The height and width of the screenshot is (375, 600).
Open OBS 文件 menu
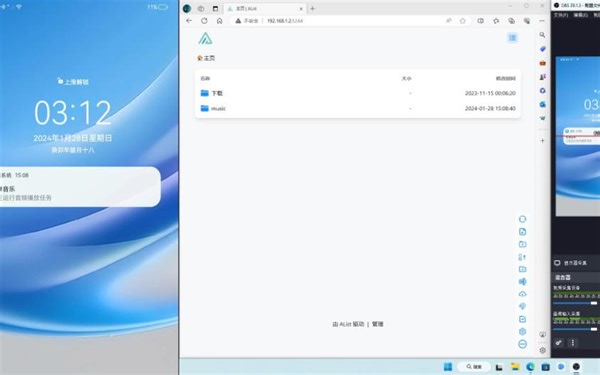[561, 15]
